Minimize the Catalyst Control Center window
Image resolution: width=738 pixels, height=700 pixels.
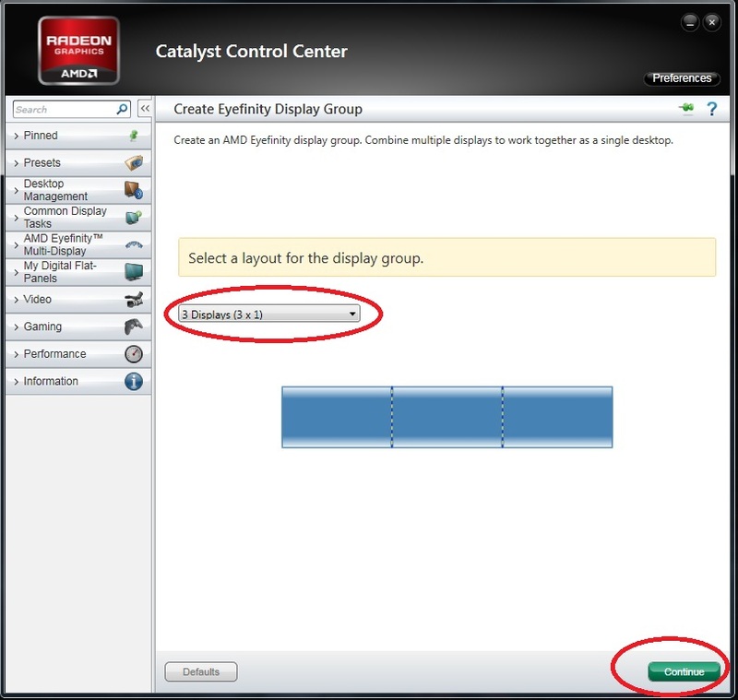click(690, 22)
